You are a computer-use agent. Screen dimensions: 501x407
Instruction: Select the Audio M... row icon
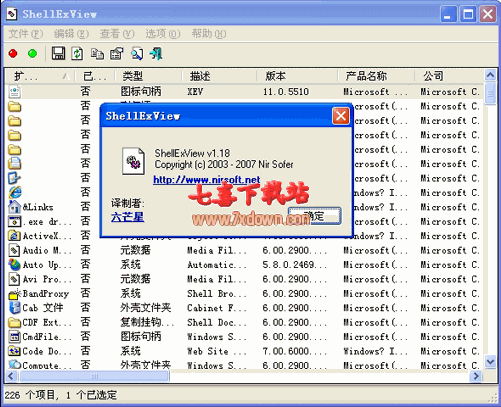point(14,250)
